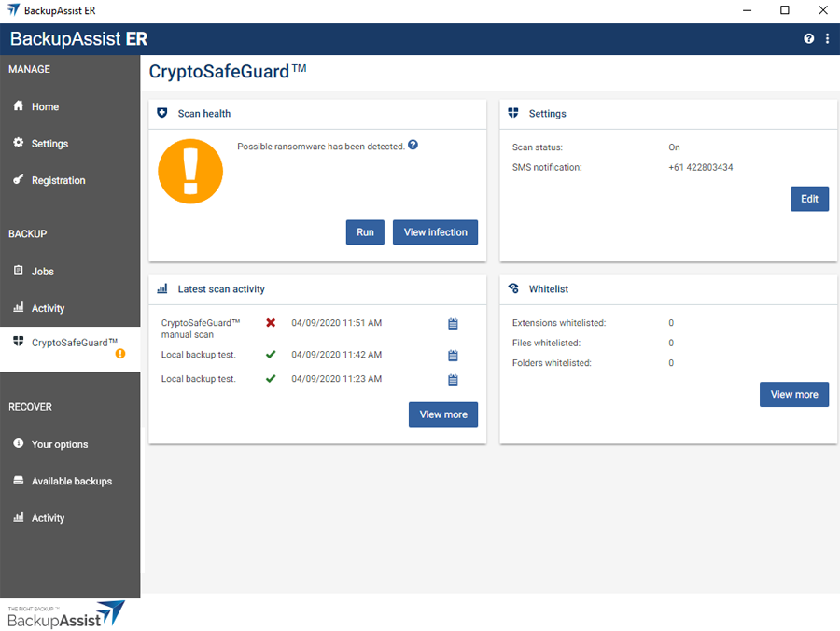Click the Recover Activity chart icon
Image resolution: width=840 pixels, height=631 pixels.
pos(19,517)
